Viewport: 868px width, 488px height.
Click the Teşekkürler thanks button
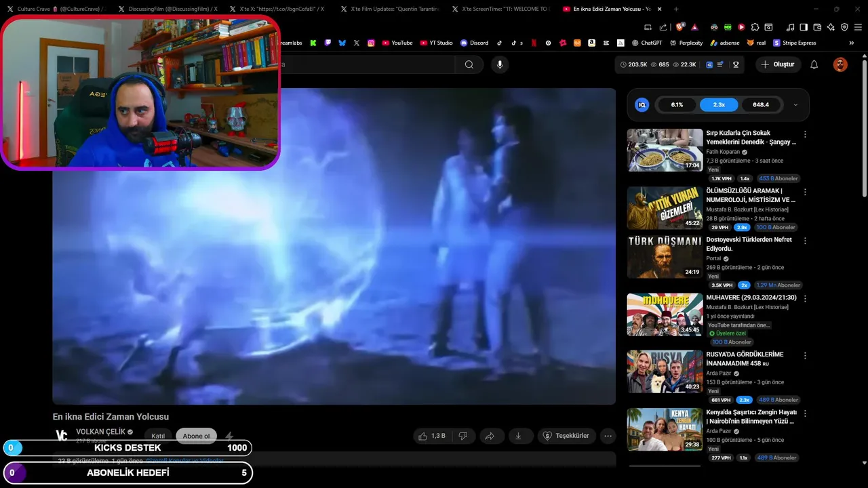(567, 436)
